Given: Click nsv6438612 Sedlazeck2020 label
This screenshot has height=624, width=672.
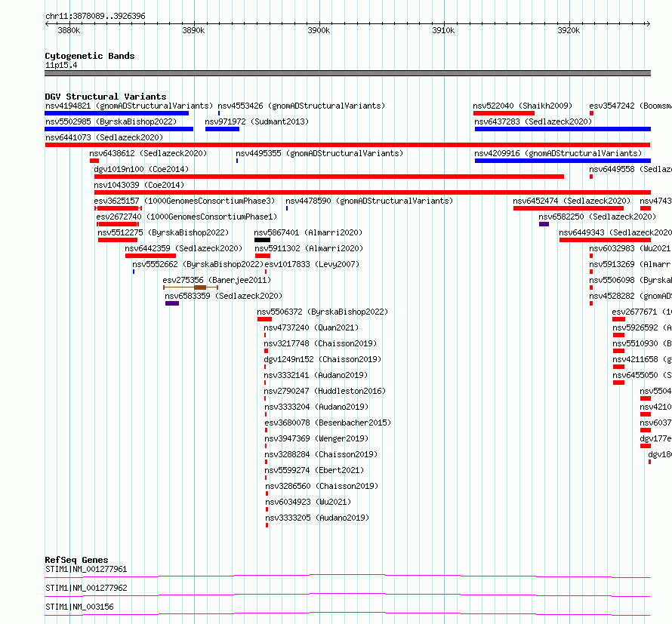Looking at the screenshot, I should point(148,153).
